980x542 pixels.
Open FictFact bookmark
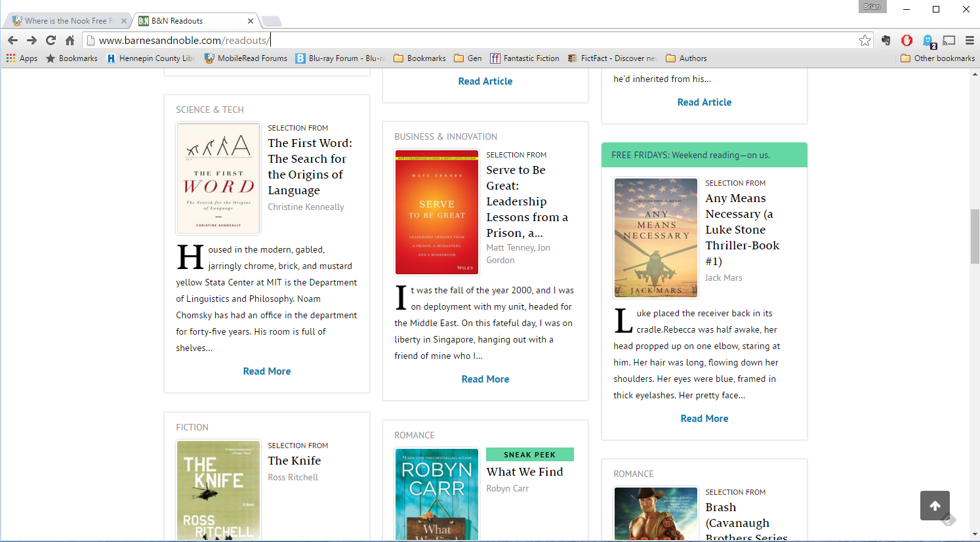pyautogui.click(x=612, y=58)
